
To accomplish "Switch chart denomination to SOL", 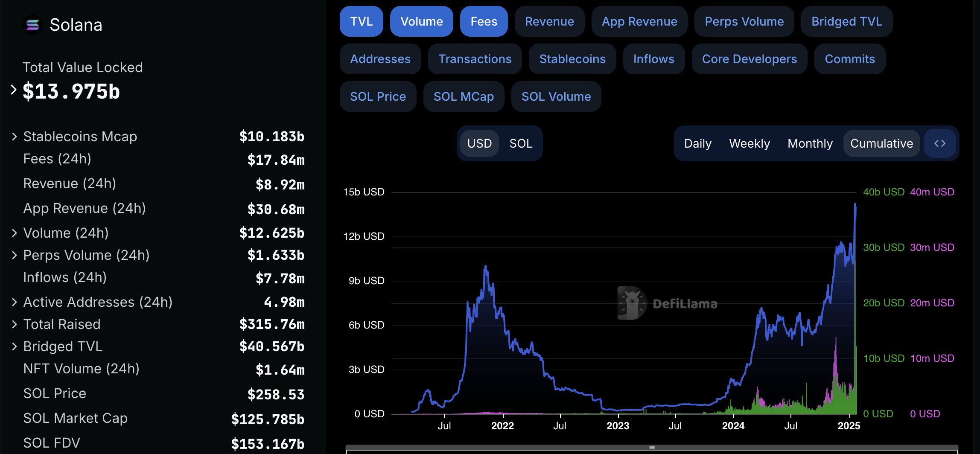I will (520, 143).
